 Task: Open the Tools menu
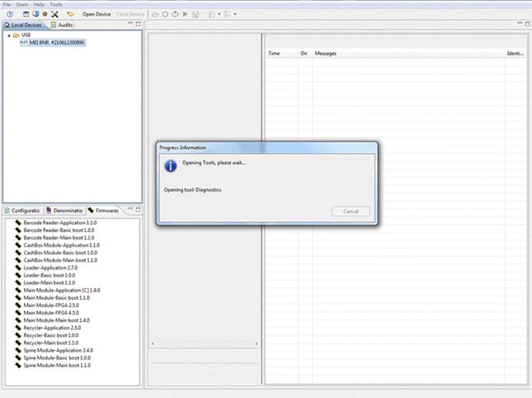click(56, 5)
